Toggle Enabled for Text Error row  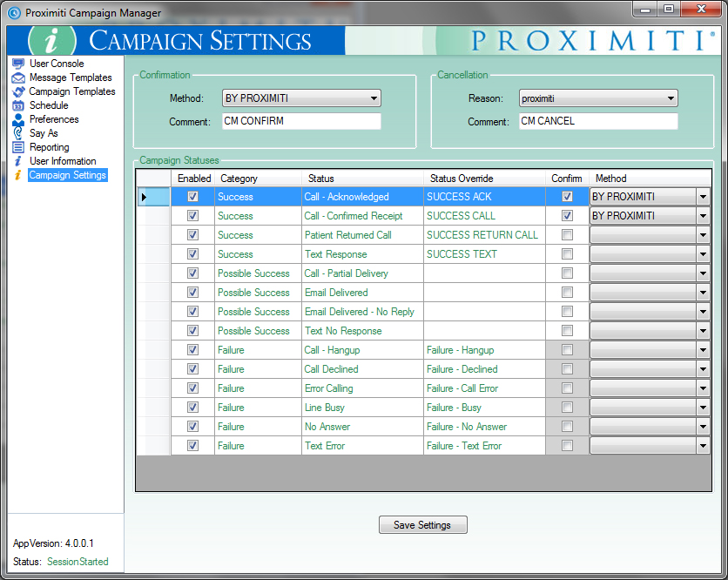click(192, 446)
